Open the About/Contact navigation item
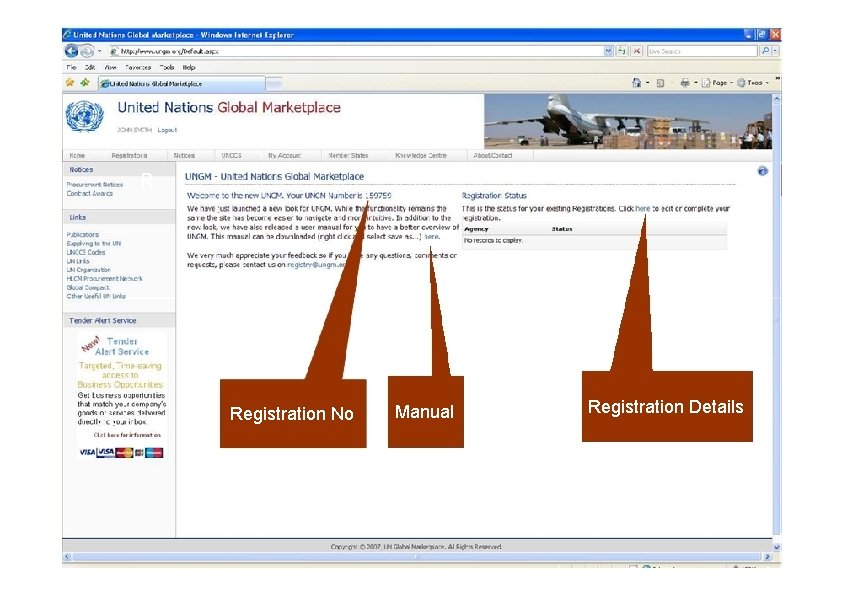This screenshot has height=595, width=842. [x=493, y=155]
